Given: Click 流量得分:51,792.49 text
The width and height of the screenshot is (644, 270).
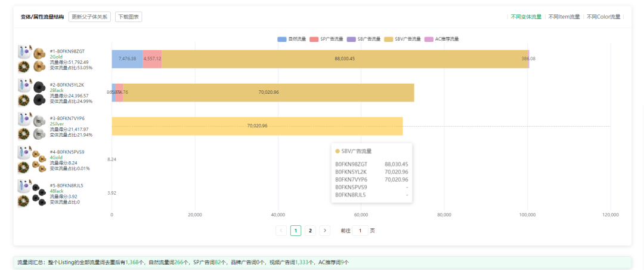Looking at the screenshot, I should [x=69, y=62].
